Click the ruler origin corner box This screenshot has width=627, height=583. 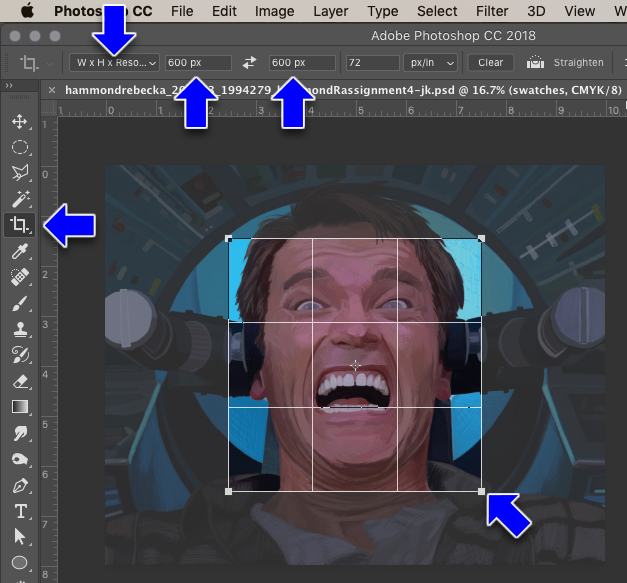point(49,108)
